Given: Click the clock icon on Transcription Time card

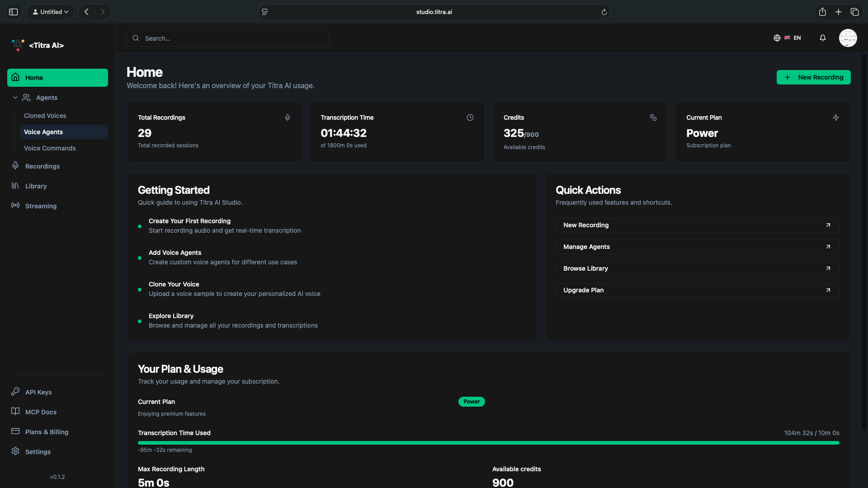Looking at the screenshot, I should [470, 117].
